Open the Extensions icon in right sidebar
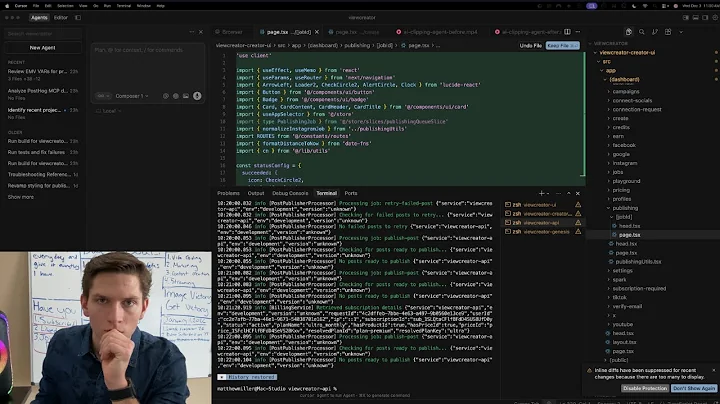Viewport: 720px width, 404px height. (668, 32)
